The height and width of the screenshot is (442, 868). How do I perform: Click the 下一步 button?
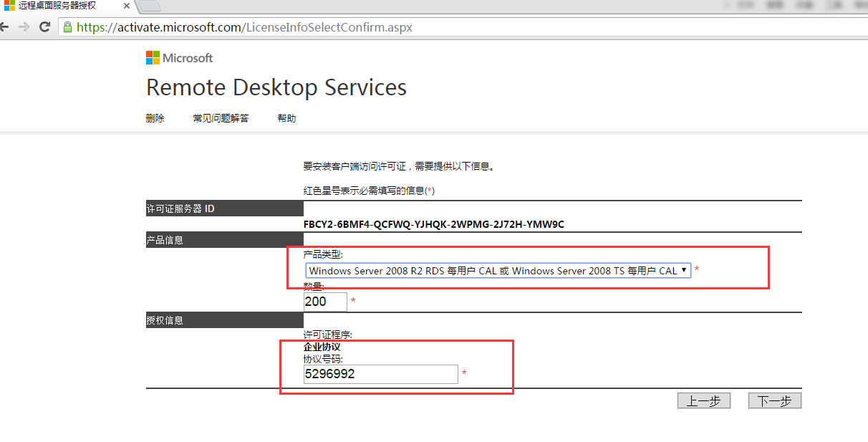pos(774,401)
